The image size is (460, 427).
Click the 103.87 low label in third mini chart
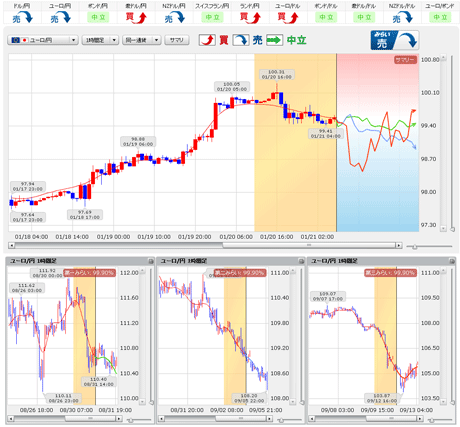382,398
